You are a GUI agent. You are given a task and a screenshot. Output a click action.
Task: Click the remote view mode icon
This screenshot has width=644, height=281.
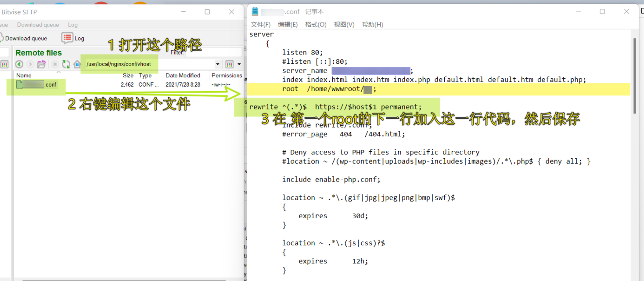pos(229,64)
